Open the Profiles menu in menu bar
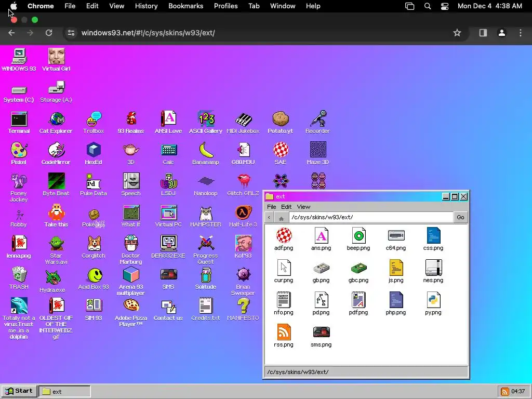The image size is (532, 399). (x=225, y=6)
